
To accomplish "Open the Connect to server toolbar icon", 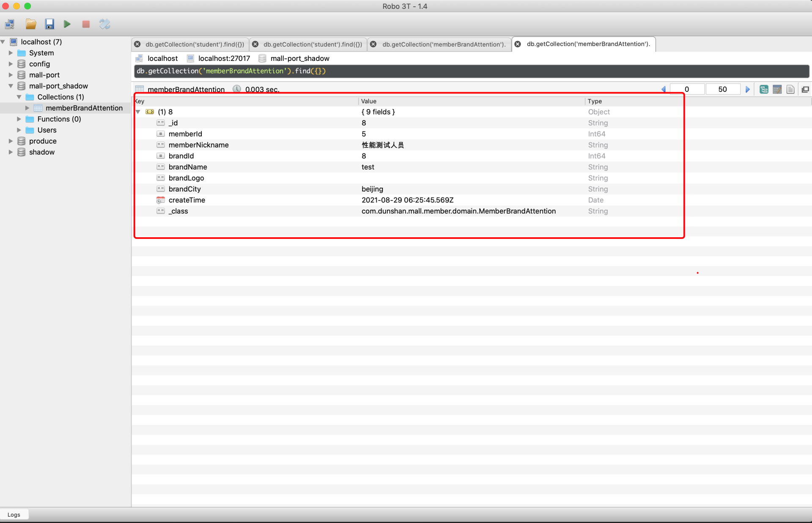I will point(10,24).
